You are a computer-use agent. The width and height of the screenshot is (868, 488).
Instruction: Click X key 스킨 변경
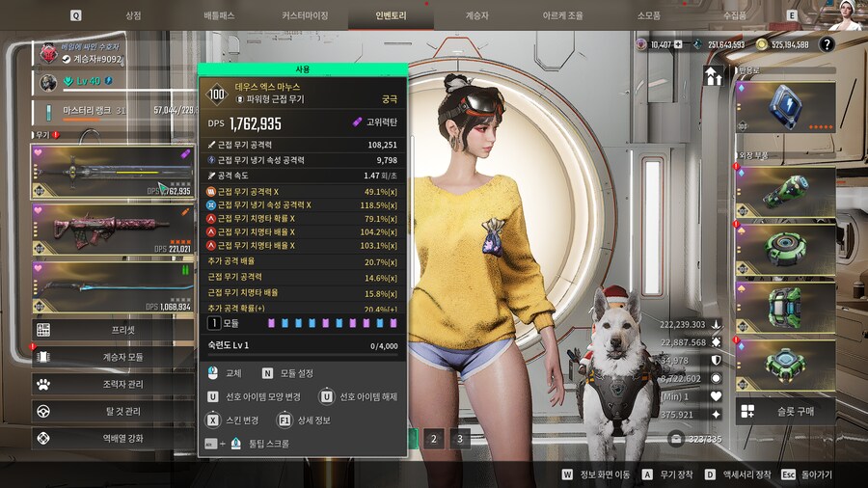(x=212, y=420)
